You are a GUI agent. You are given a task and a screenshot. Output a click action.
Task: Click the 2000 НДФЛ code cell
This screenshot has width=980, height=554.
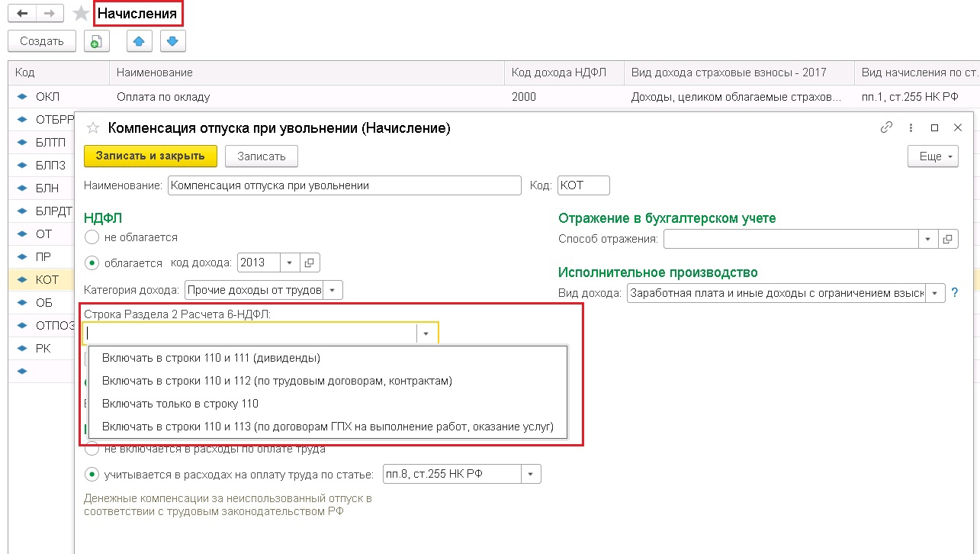click(564, 97)
